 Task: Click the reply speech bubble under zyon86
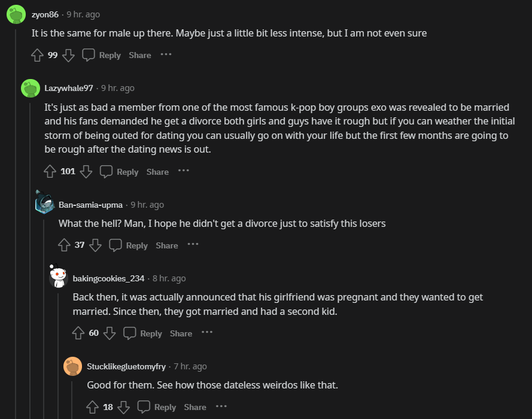click(x=88, y=55)
